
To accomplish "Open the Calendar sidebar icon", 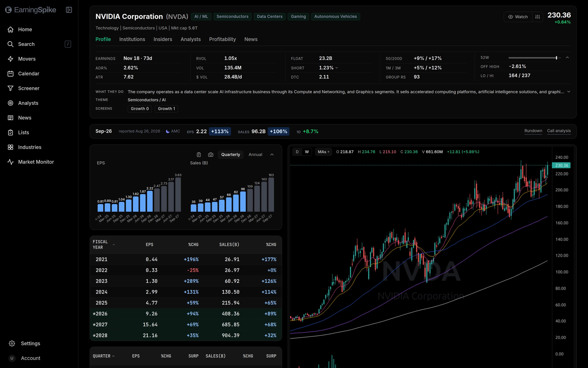I will tap(10, 73).
